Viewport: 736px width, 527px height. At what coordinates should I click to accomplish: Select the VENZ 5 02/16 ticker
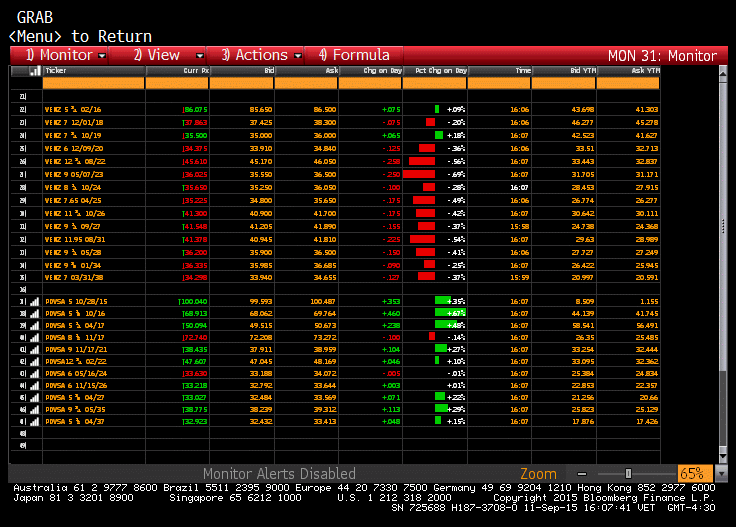click(73, 110)
